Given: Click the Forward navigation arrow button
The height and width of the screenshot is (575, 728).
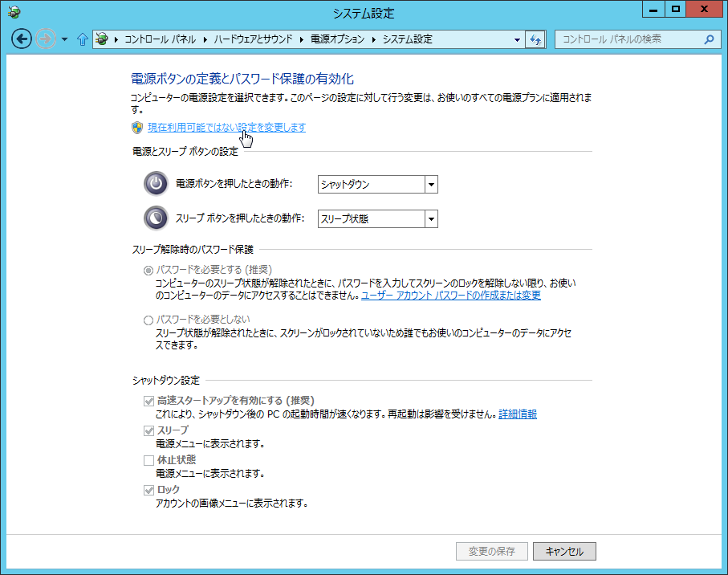Looking at the screenshot, I should 46,39.
